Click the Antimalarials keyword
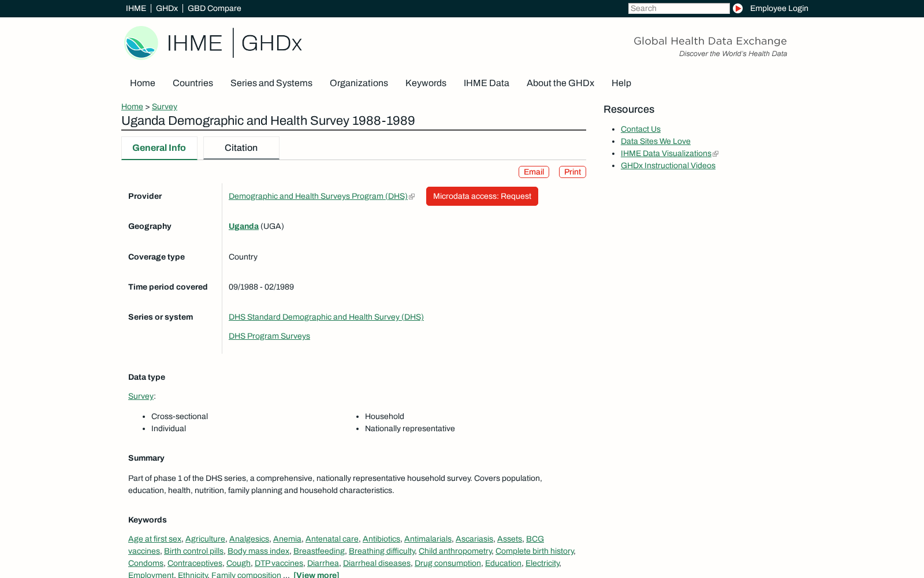The width and height of the screenshot is (924, 578). [x=428, y=539]
